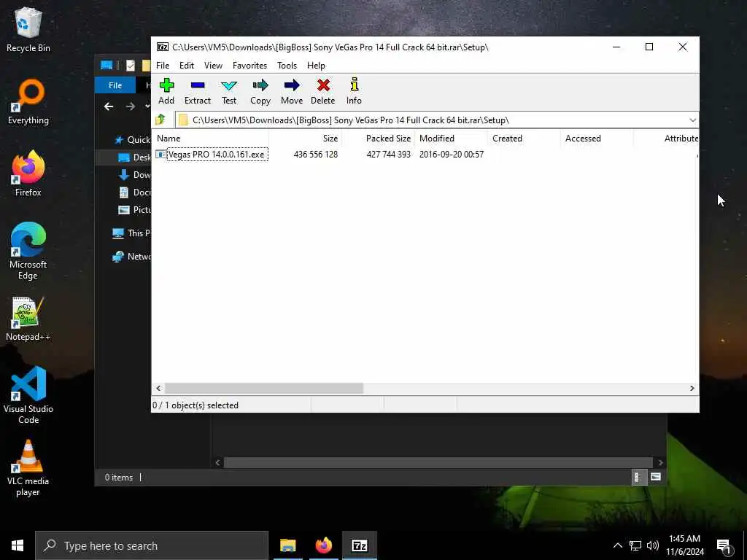Click 7-Zip horizontal scrollbar right arrow
This screenshot has width=747, height=560.
pyautogui.click(x=692, y=389)
